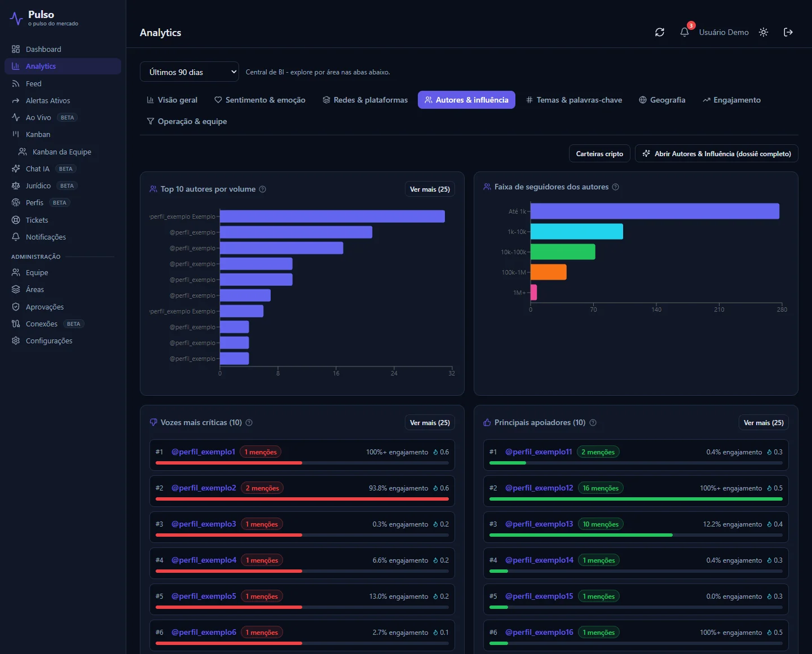Open Autores & Influência dossiê completo

(717, 153)
